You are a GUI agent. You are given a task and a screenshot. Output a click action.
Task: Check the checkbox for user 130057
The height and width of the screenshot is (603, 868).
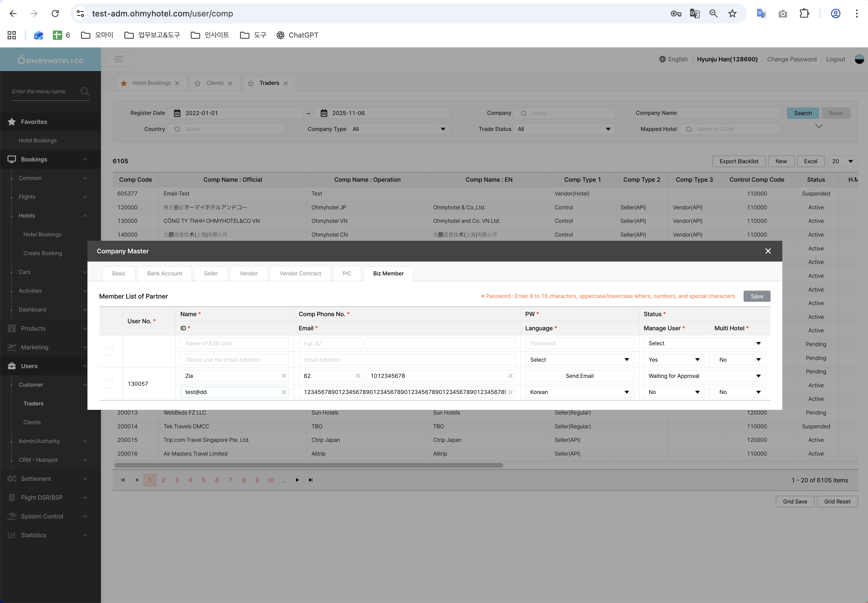point(108,384)
